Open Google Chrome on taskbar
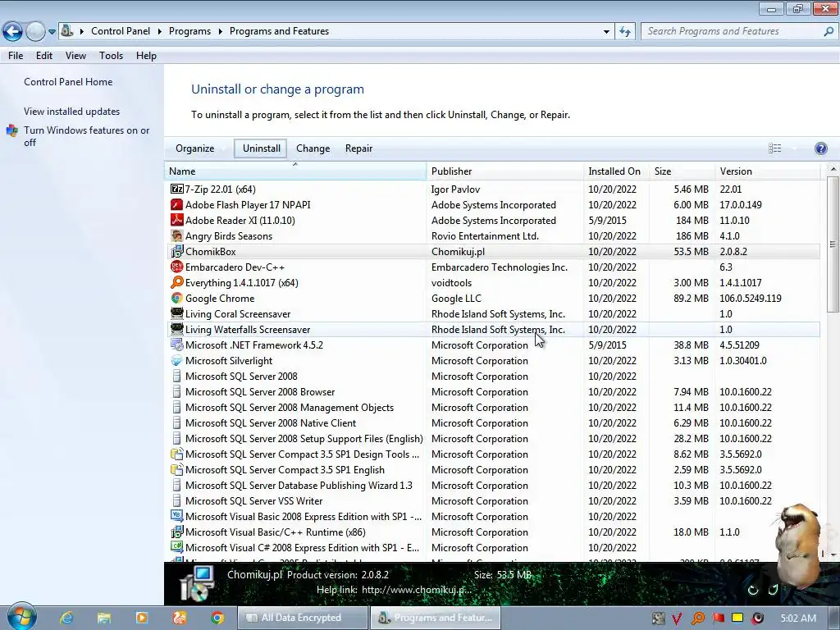The height and width of the screenshot is (630, 840). pos(217,618)
